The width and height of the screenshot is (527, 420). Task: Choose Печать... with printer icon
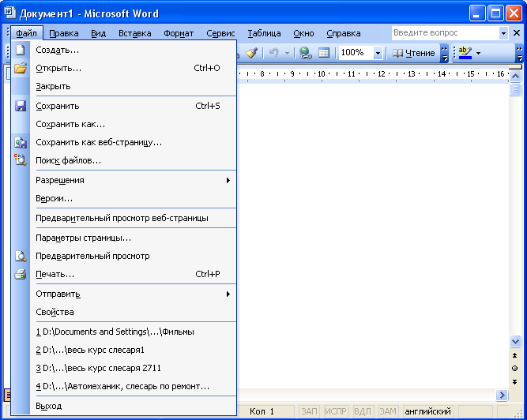tap(124, 274)
